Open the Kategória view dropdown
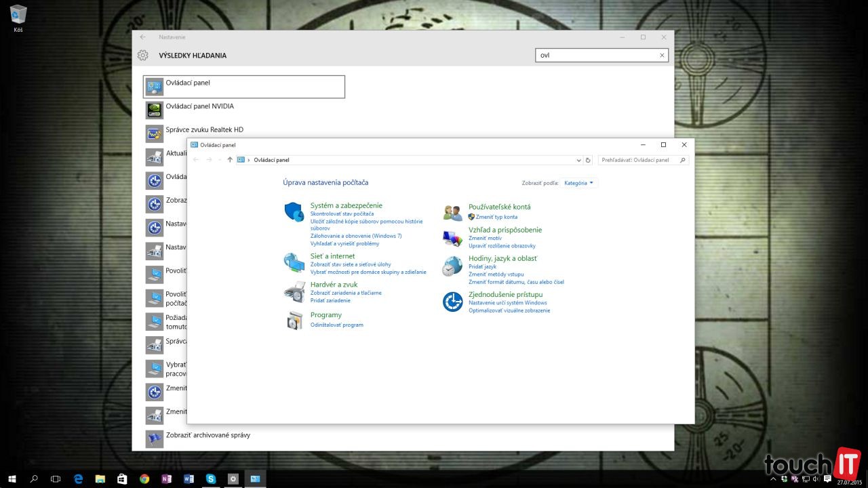Viewport: 868px width, 488px height. click(x=578, y=183)
